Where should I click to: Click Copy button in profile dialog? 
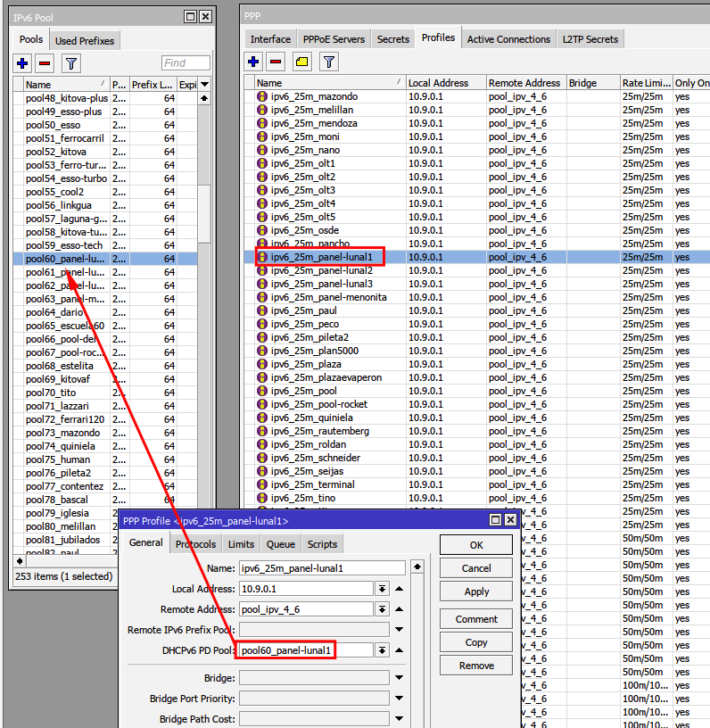476,642
